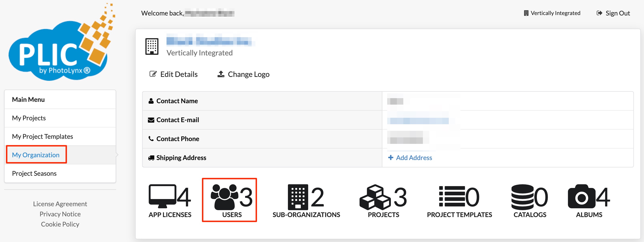644x242 pixels.
Task: Open Sub-Organizations building icon
Action: [298, 197]
